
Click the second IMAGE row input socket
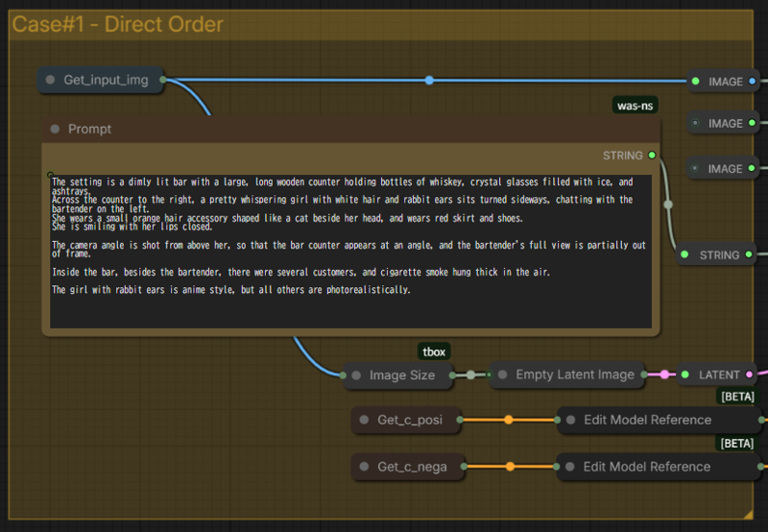695,123
